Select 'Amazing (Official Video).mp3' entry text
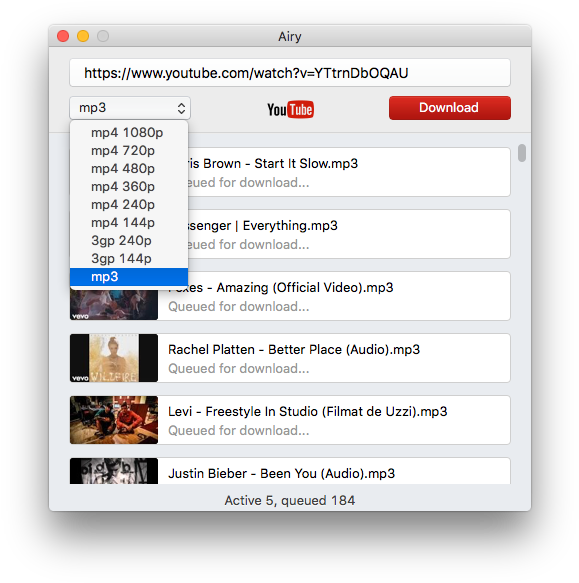Image resolution: width=579 pixels, height=583 pixels. 305,288
